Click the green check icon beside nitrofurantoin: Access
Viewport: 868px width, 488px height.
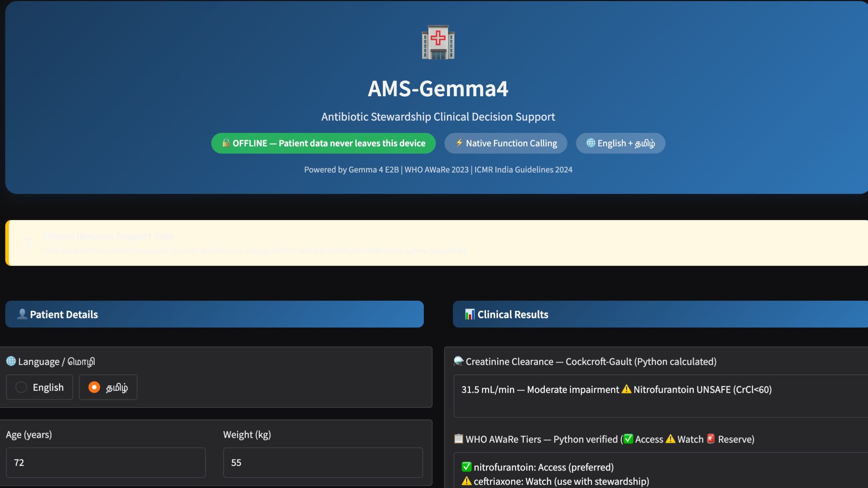466,467
